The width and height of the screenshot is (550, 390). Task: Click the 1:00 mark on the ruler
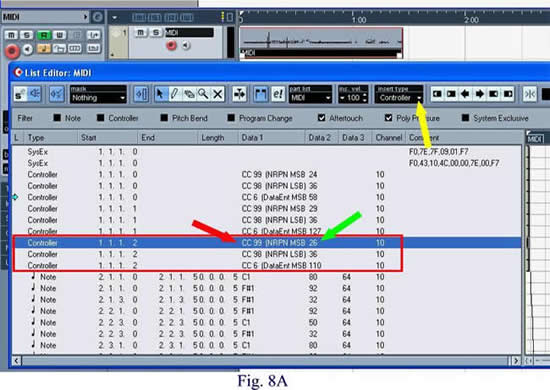tap(358, 19)
